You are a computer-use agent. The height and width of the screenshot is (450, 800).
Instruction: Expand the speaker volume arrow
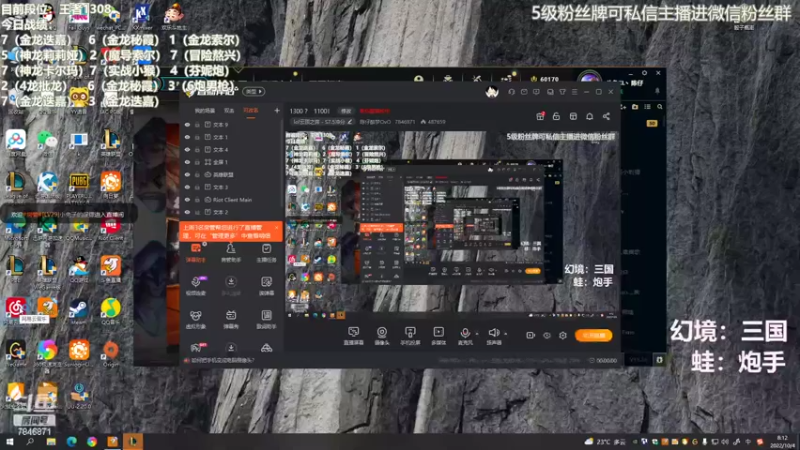pyautogui.click(x=506, y=334)
